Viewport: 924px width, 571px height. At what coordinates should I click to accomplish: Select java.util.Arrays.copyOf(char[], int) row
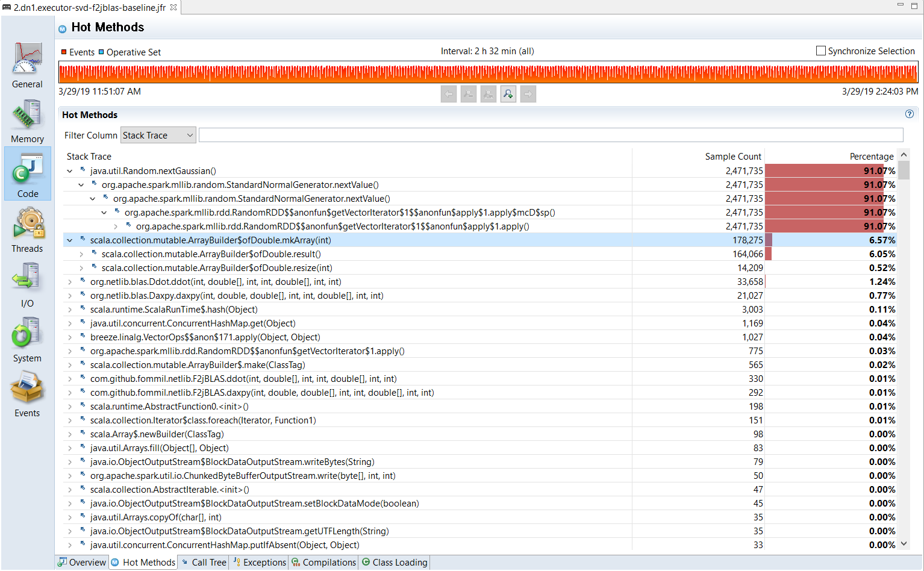[480, 517]
